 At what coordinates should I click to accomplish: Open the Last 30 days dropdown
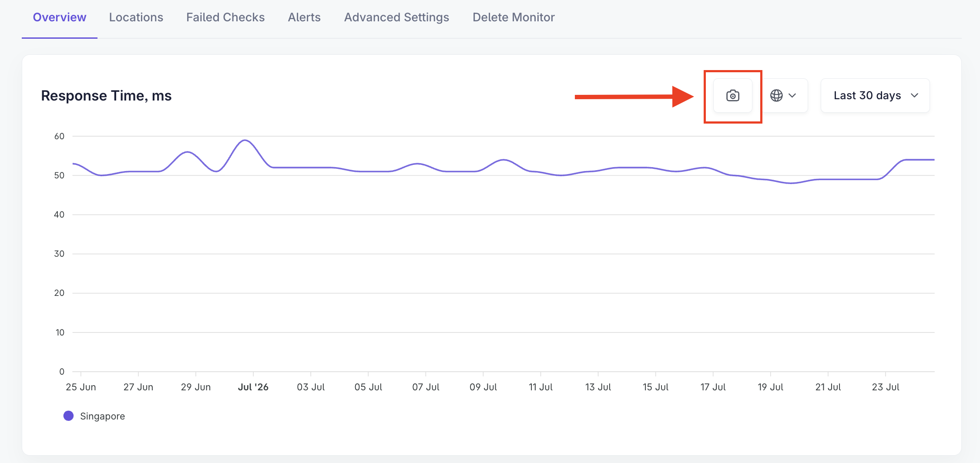pyautogui.click(x=875, y=95)
